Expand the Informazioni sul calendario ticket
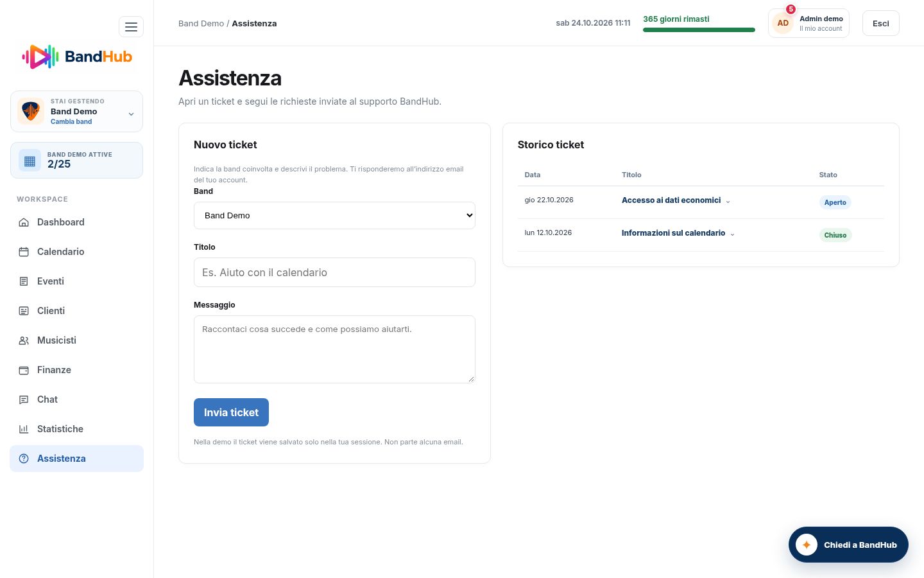 (x=678, y=233)
